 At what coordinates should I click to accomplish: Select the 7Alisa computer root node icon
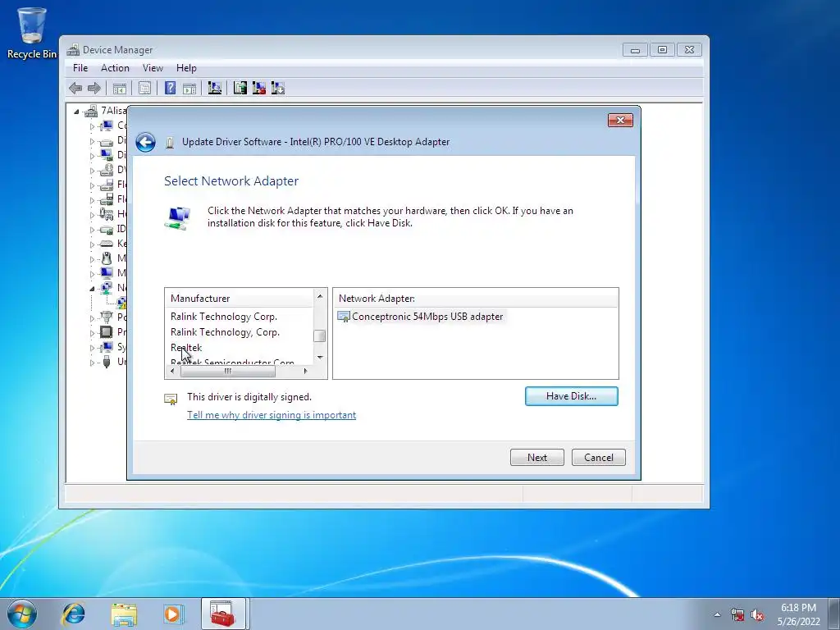[x=92, y=111]
